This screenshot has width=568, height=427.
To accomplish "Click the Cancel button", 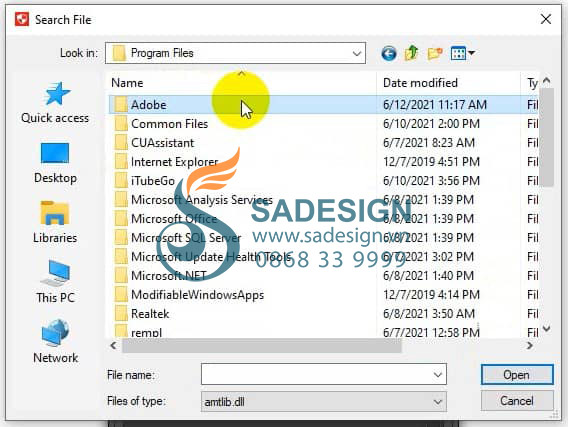I will pos(517,401).
